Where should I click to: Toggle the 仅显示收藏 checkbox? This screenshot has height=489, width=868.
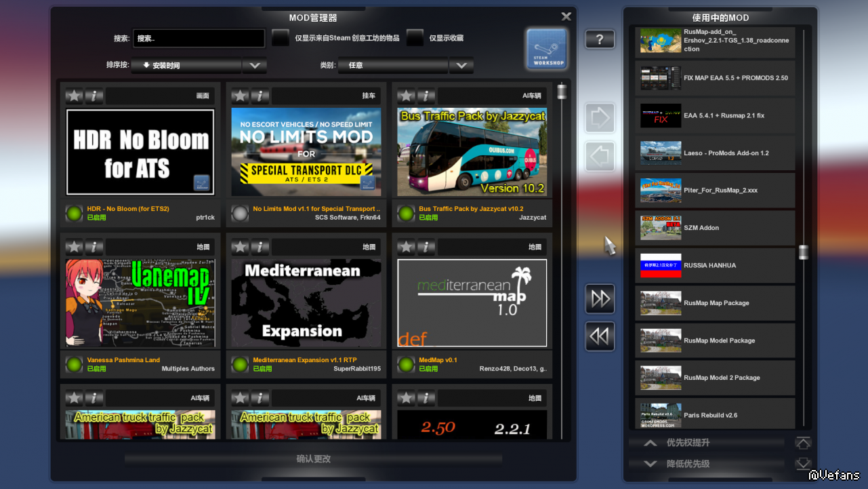415,38
